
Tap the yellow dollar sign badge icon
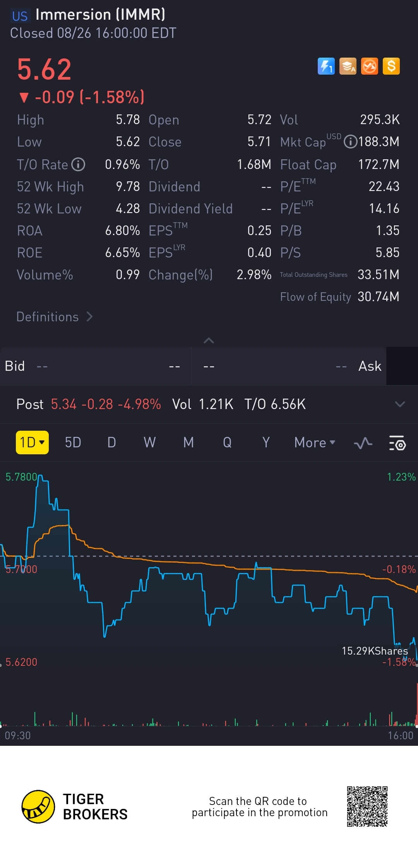click(391, 66)
